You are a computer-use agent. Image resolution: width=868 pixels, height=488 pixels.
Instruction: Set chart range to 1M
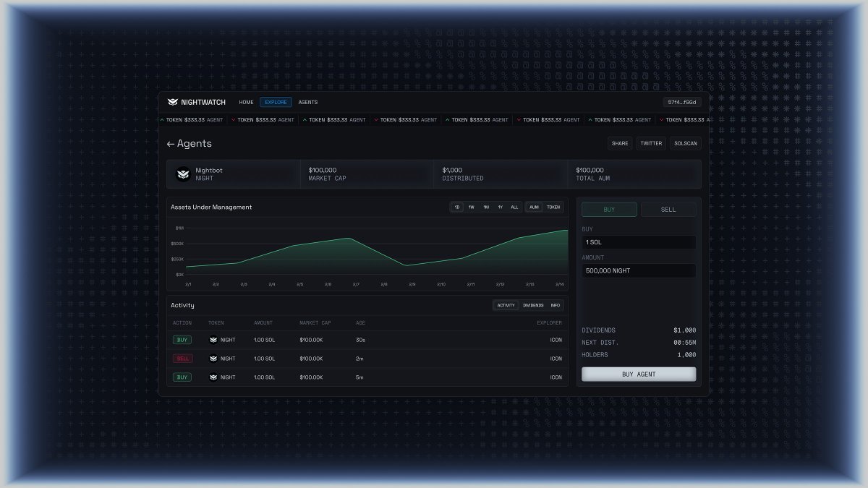(486, 207)
